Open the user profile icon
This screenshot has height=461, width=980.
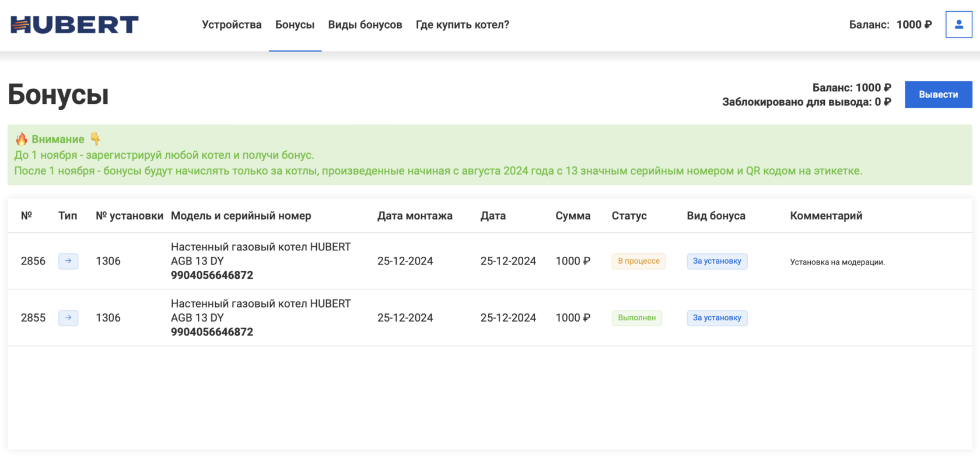point(958,25)
